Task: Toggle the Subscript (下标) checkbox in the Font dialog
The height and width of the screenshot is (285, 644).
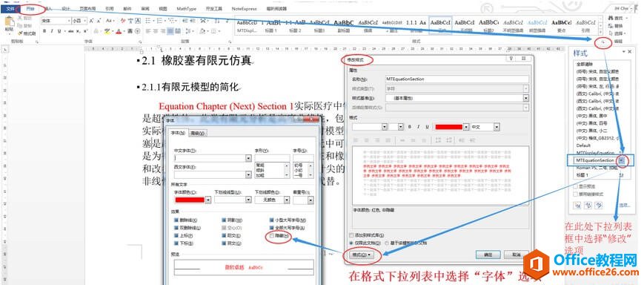Action: [176, 243]
